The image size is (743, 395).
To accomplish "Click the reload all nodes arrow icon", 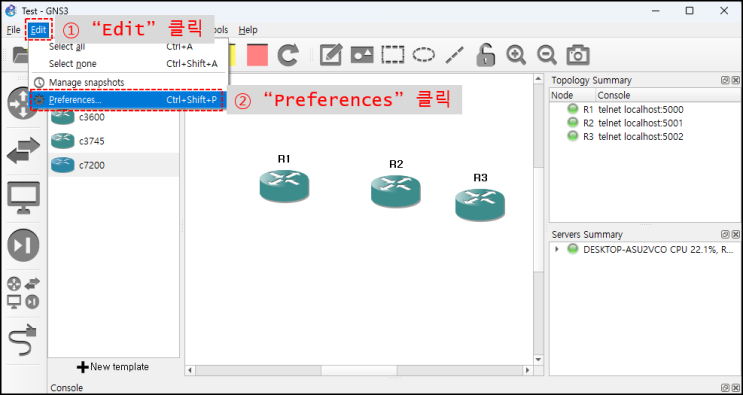I will [288, 55].
